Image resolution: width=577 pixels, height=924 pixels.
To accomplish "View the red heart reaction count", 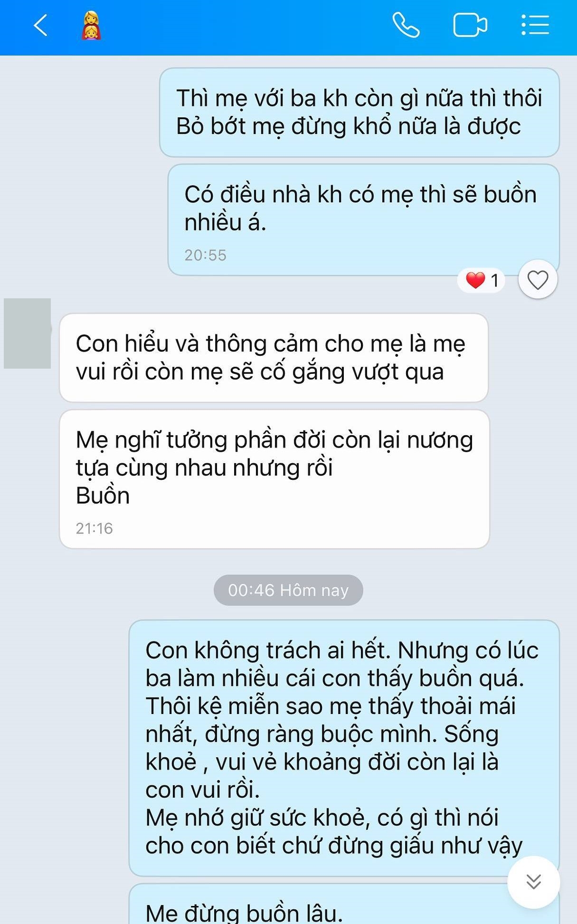I will coord(481,280).
